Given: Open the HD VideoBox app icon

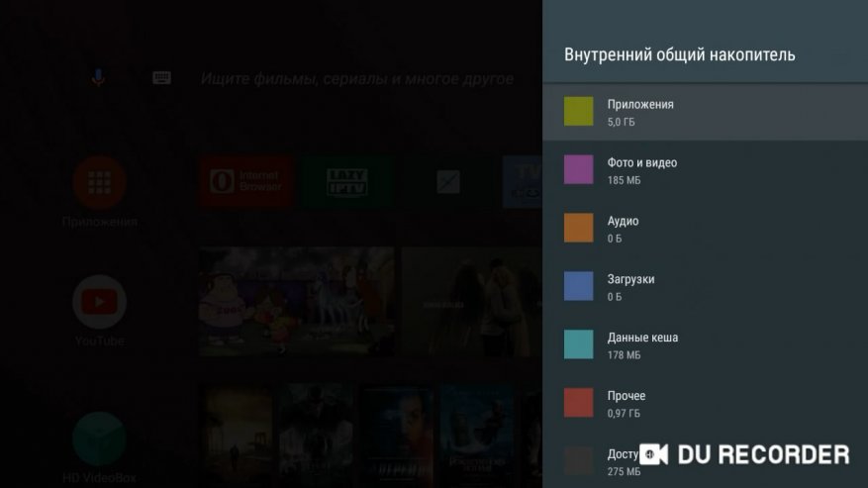Looking at the screenshot, I should [100, 439].
